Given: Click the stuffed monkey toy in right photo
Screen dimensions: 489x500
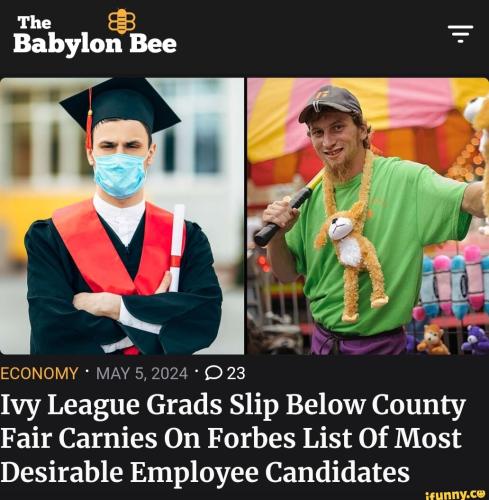Looking at the screenshot, I should [x=350, y=260].
